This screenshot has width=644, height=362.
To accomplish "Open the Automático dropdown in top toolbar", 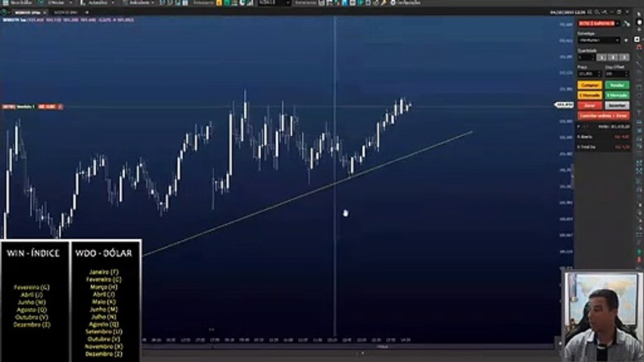I will [x=97, y=3].
